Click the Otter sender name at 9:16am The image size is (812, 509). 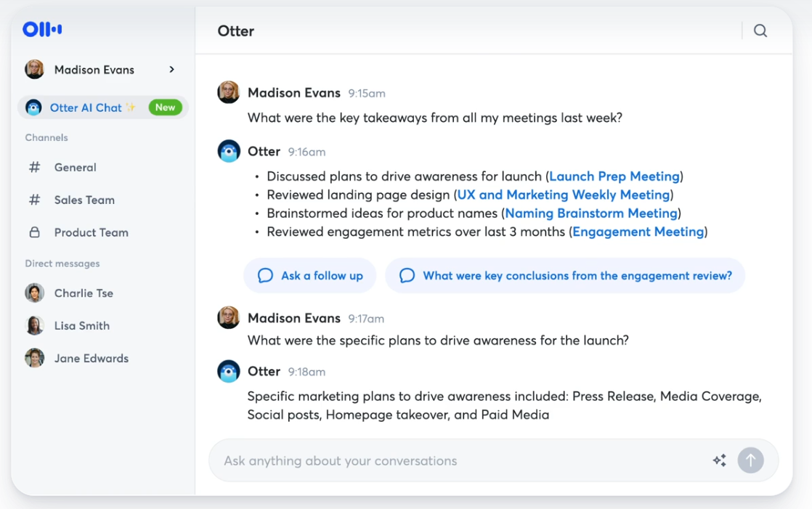point(264,152)
